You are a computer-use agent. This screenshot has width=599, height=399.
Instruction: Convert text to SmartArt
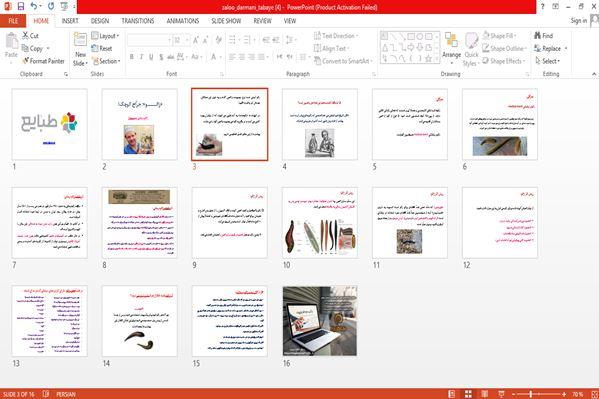click(x=343, y=61)
